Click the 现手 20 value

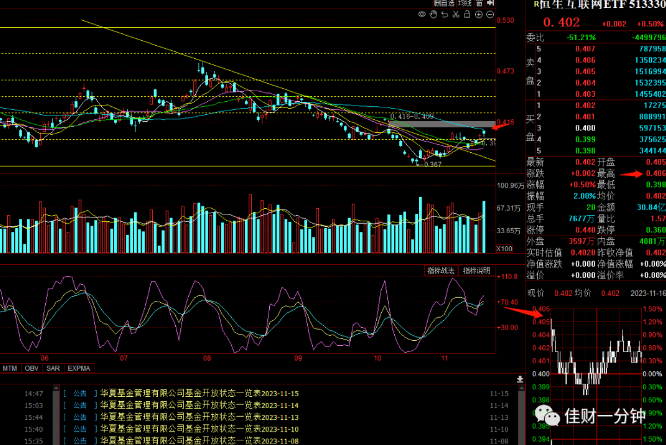(591, 207)
